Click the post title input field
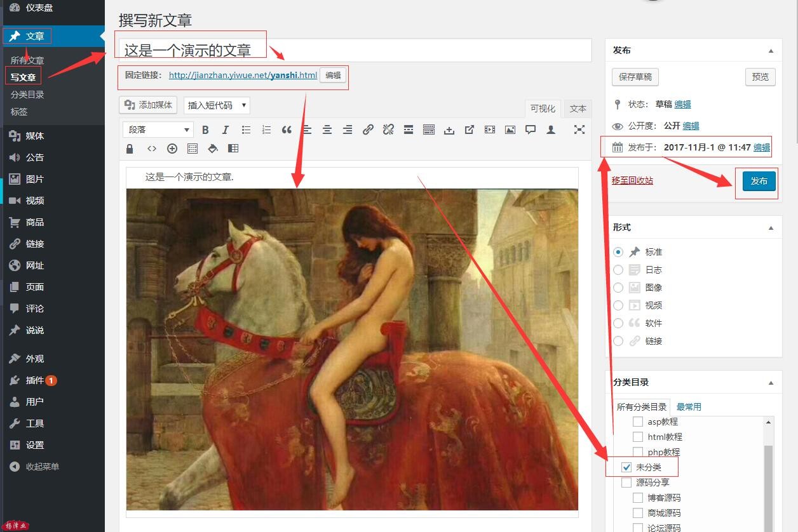 (x=355, y=50)
